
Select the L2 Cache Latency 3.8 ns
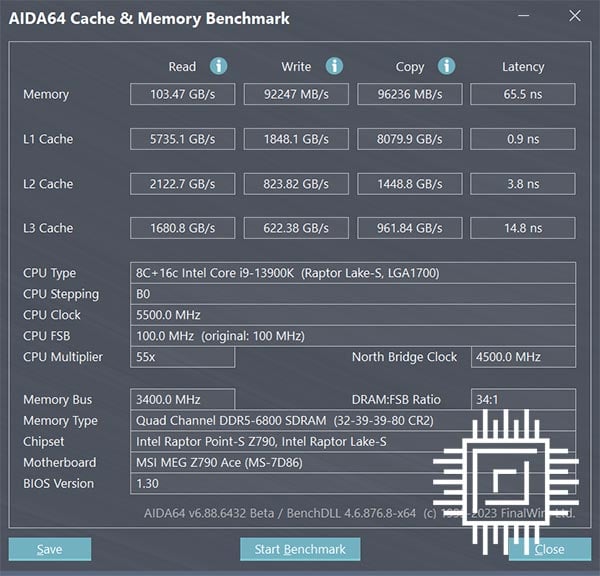coord(523,184)
